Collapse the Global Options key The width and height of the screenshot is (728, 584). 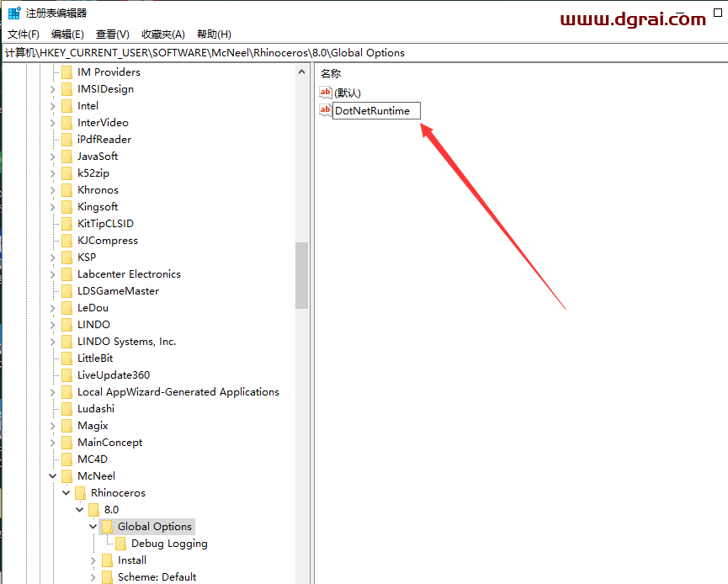click(x=93, y=527)
